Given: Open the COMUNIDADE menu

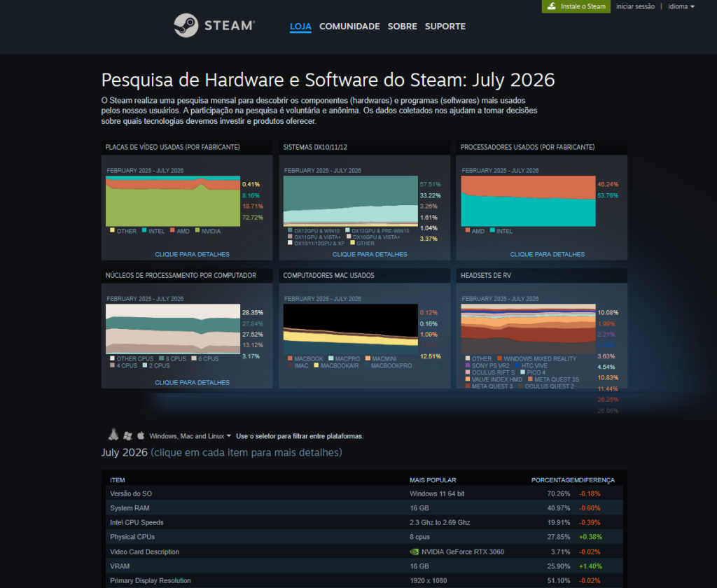Looking at the screenshot, I should (349, 27).
